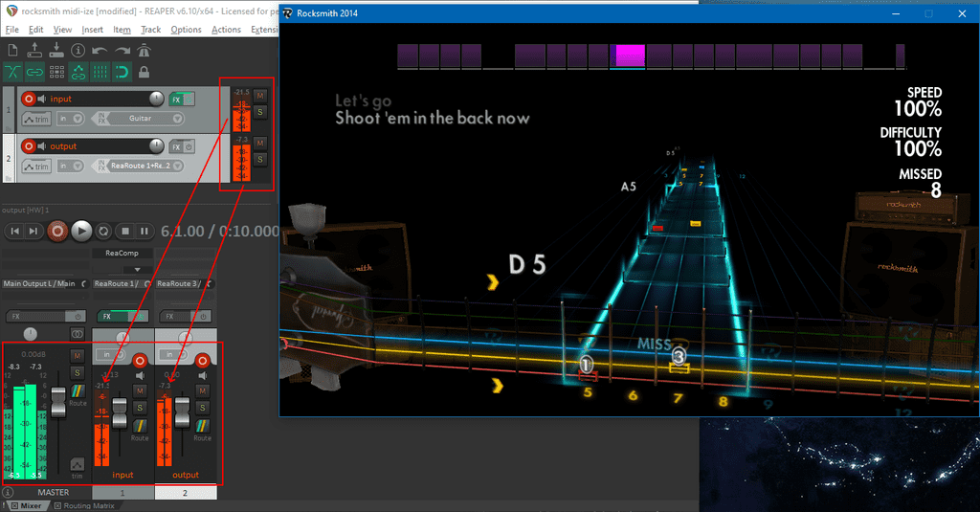980x512 pixels.
Task: Redo the action using toolbar arrow
Action: (122, 51)
